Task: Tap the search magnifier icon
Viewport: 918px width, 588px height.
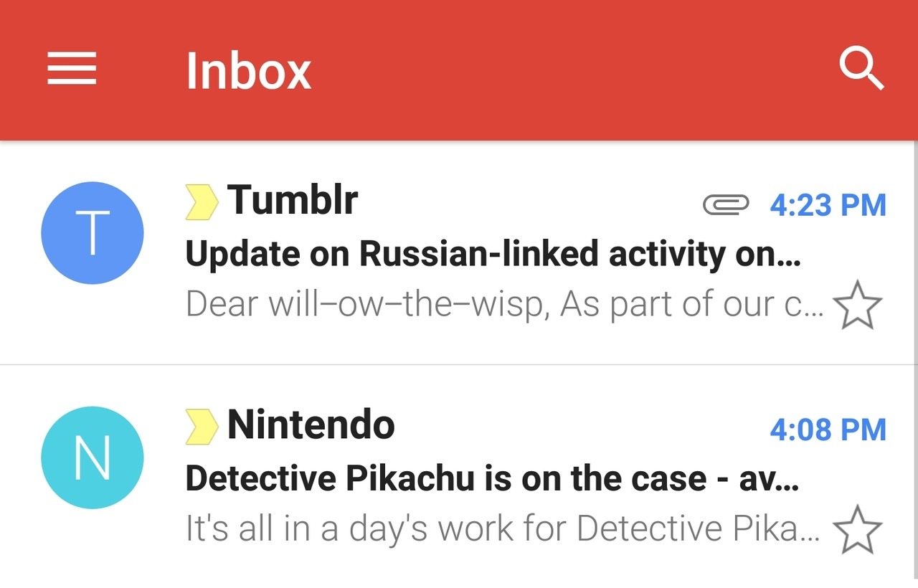Action: (861, 69)
